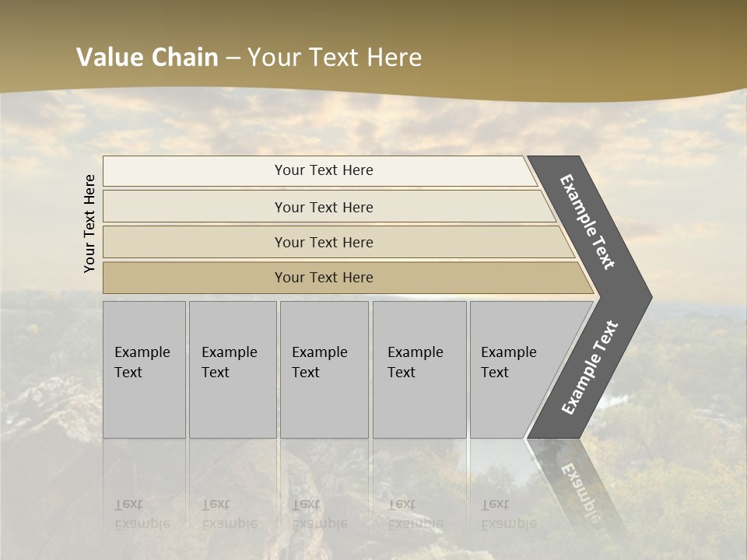Click the darkest tan "Your Text Here" bar
This screenshot has width=747, height=560.
click(x=324, y=278)
